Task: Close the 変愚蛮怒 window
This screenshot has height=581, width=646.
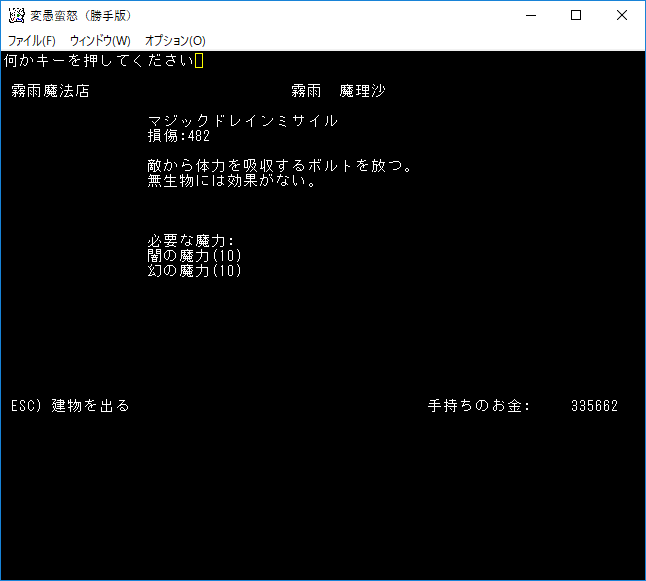Action: click(x=622, y=15)
